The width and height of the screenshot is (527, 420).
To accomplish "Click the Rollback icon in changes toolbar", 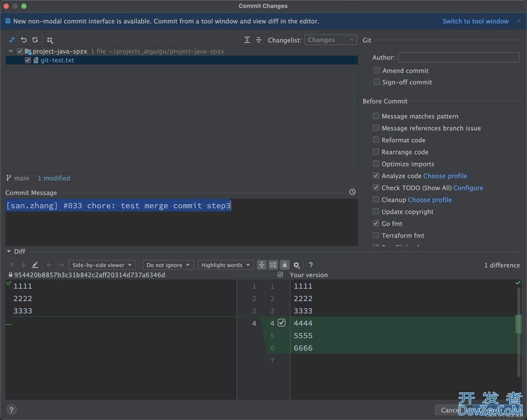I will pos(24,40).
